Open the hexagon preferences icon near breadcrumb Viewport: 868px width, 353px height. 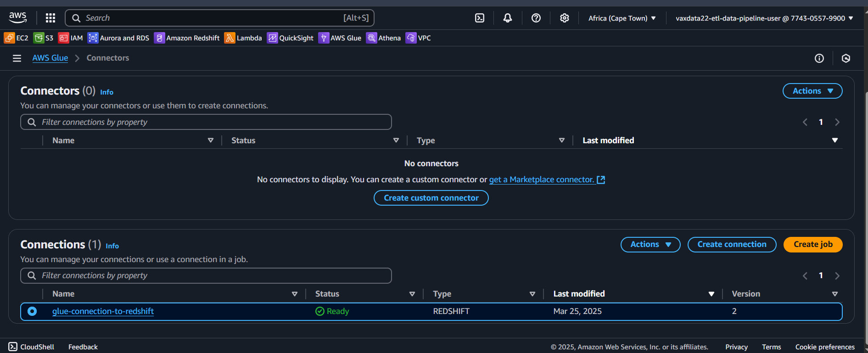click(x=846, y=58)
